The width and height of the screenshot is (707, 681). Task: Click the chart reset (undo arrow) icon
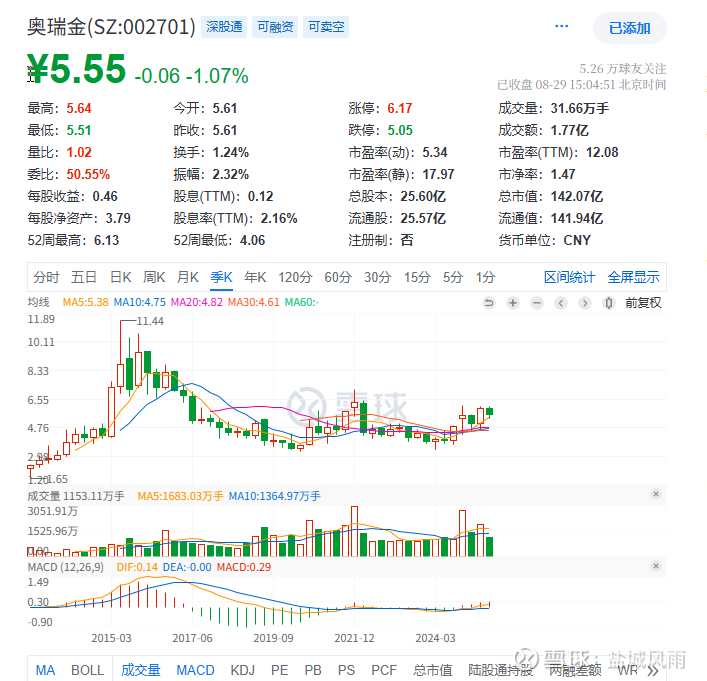pos(489,303)
